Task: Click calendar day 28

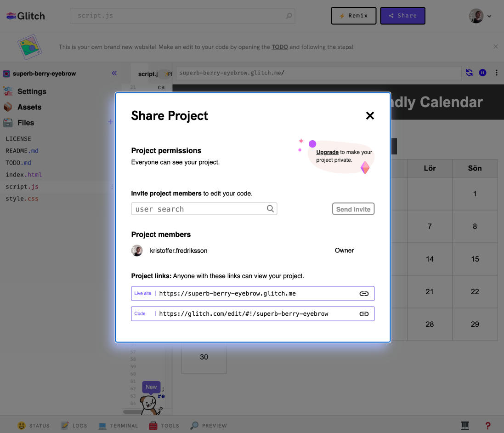Action: tap(430, 324)
